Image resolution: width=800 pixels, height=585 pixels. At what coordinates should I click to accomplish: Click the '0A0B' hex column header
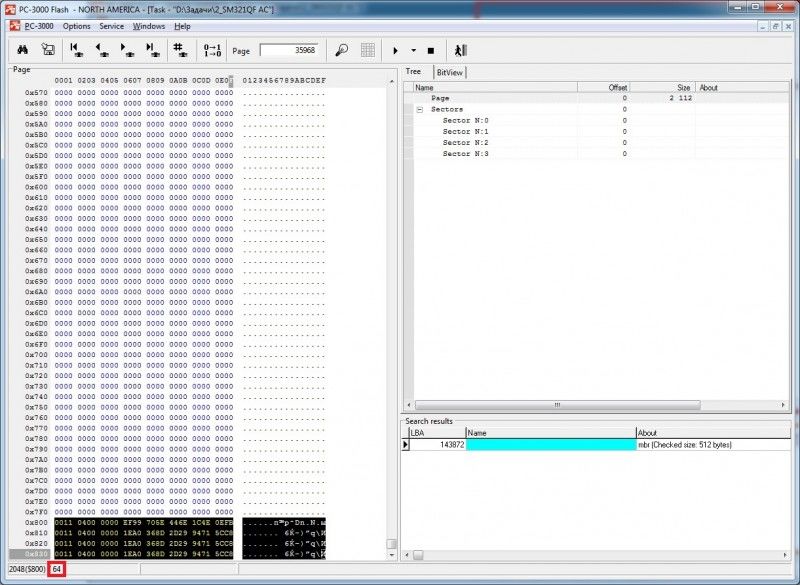coord(178,81)
